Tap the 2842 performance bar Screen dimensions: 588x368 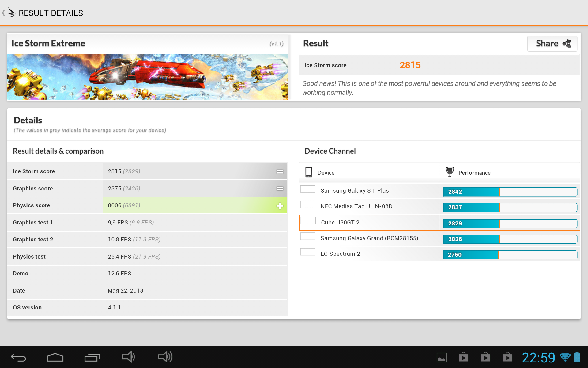510,192
